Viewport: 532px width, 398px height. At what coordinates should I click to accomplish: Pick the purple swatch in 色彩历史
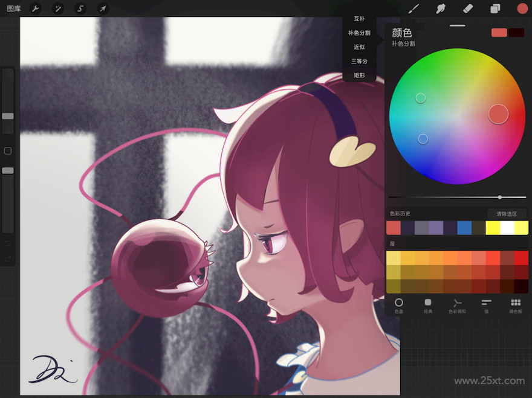(x=436, y=228)
